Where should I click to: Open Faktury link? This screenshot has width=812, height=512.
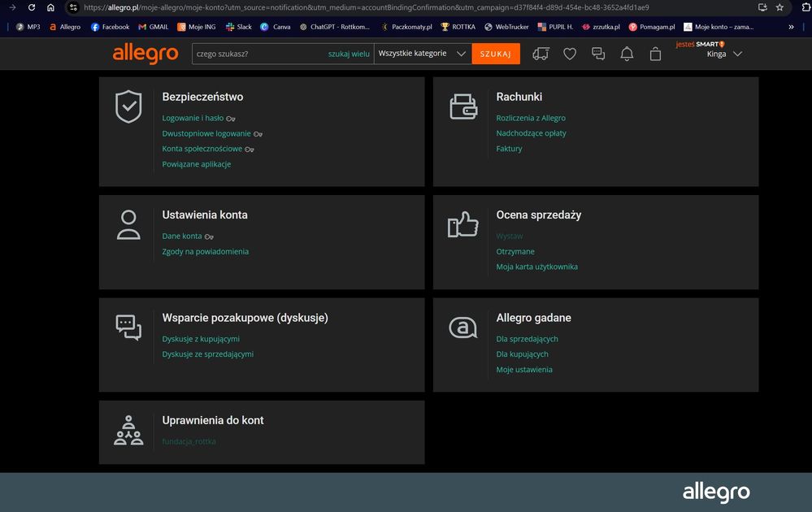[x=509, y=149]
